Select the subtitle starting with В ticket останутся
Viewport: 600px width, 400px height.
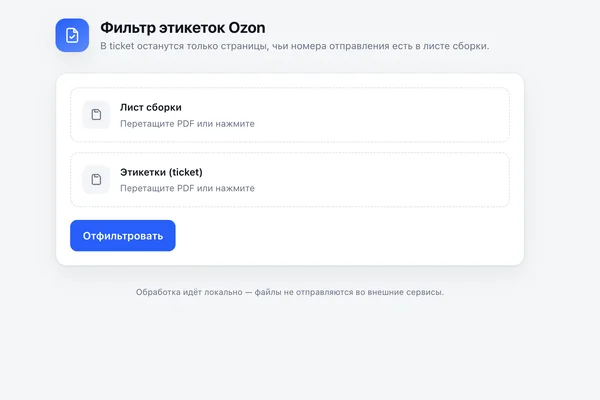pyautogui.click(x=295, y=46)
